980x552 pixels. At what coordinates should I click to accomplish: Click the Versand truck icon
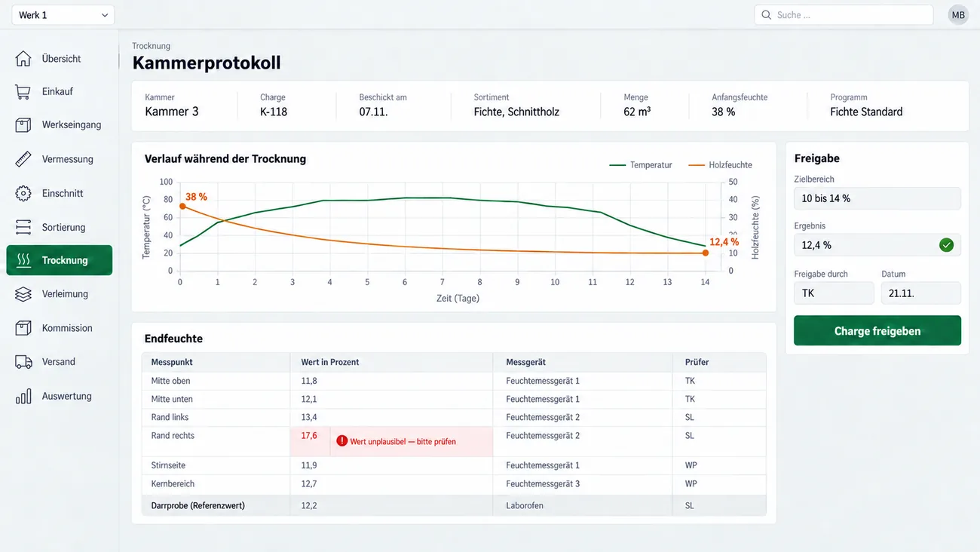[x=23, y=362]
